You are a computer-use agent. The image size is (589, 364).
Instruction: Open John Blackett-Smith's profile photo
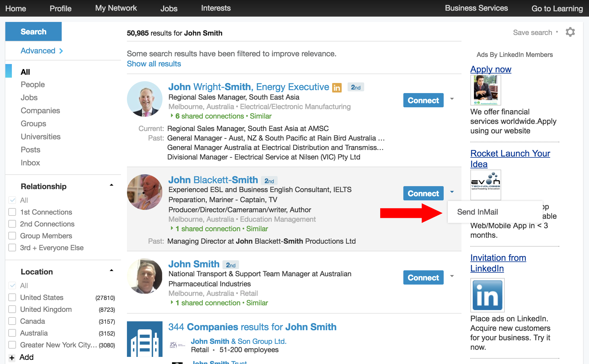pos(145,192)
